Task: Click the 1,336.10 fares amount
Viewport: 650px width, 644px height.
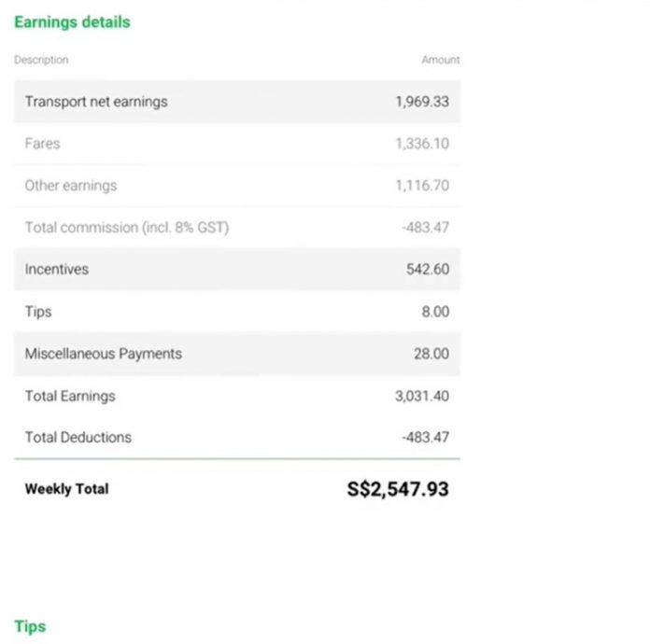Action: [x=422, y=144]
